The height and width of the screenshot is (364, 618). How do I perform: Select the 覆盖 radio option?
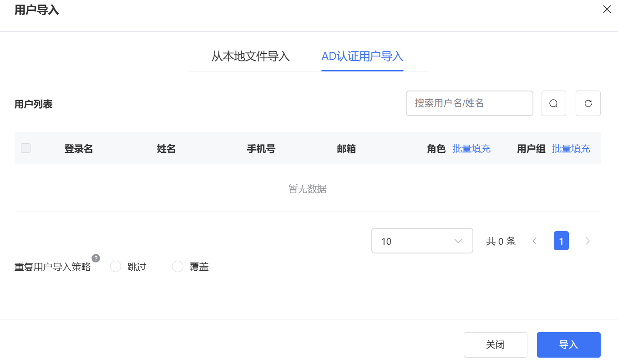click(177, 267)
